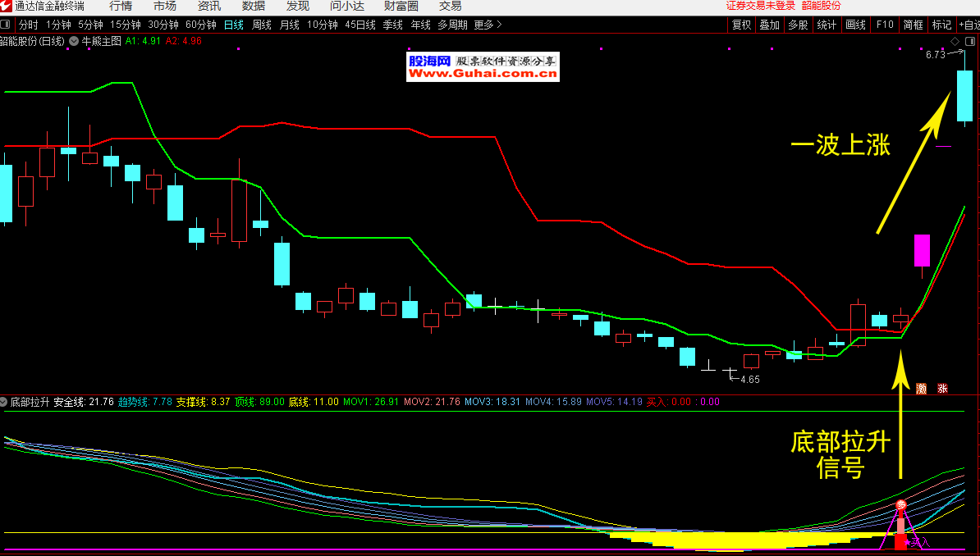980x556 pixels.
Task: Click the 复权 toolbar button
Action: [741, 25]
